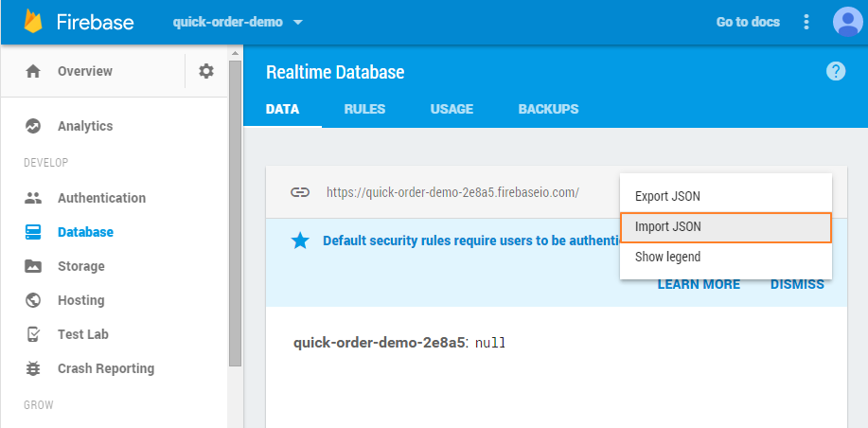Viewport: 868px width, 428px height.
Task: Click the quick-order-demo project name
Action: click(227, 23)
